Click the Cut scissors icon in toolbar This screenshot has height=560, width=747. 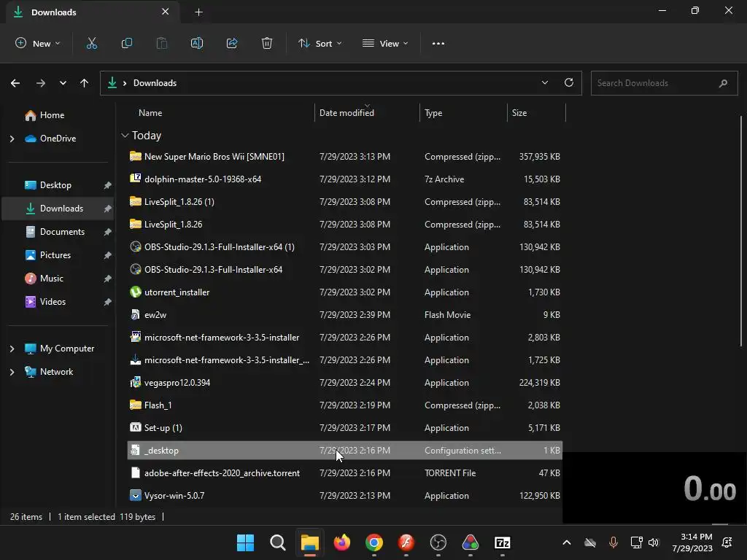pos(92,43)
